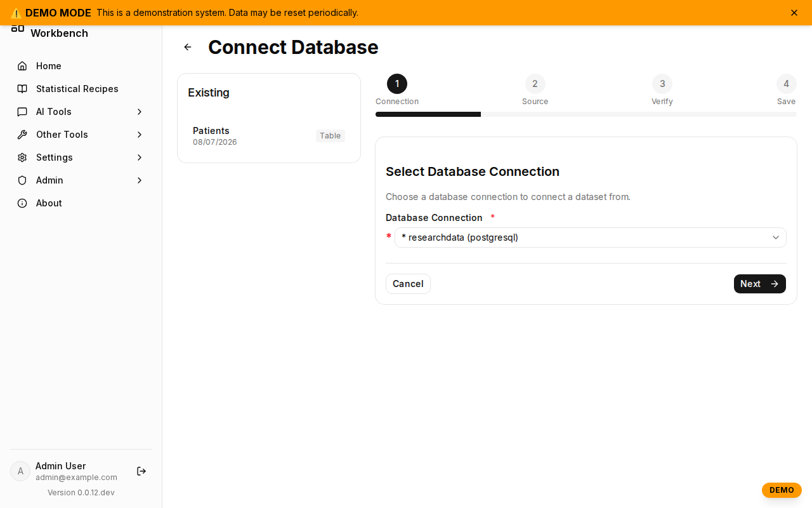This screenshot has width=812, height=508.
Task: Click the Workbench title text
Action: (59, 33)
